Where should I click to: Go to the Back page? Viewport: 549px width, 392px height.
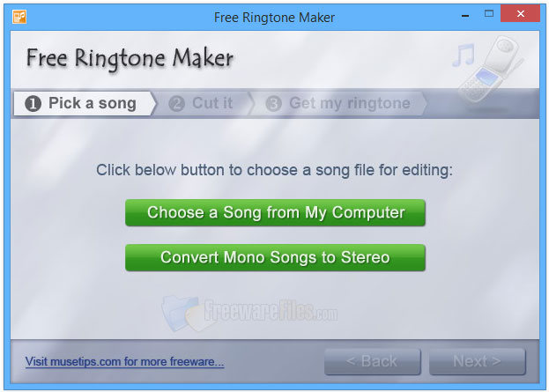373,361
